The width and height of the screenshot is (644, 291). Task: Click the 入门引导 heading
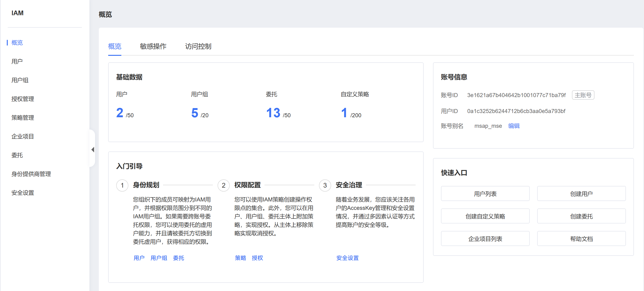click(x=129, y=166)
